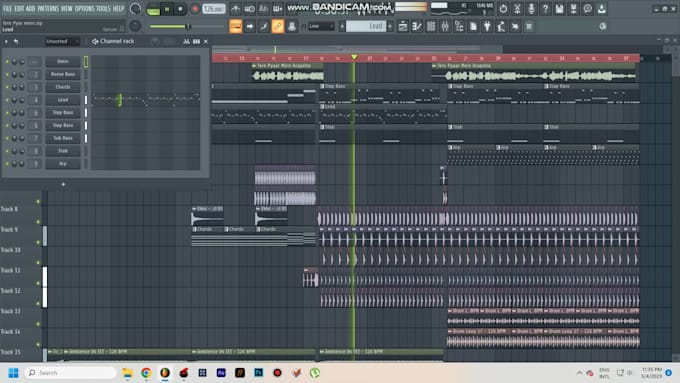The height and width of the screenshot is (383, 680).
Task: Click the orange chain-link multilink icon
Action: pyautogui.click(x=278, y=26)
